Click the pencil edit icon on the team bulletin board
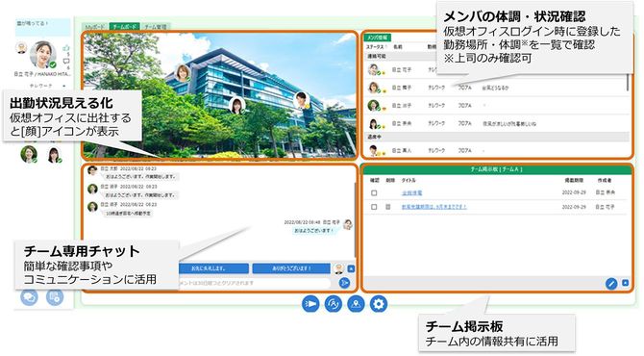Image resolution: width=644 pixels, height=356 pixels. click(x=611, y=283)
